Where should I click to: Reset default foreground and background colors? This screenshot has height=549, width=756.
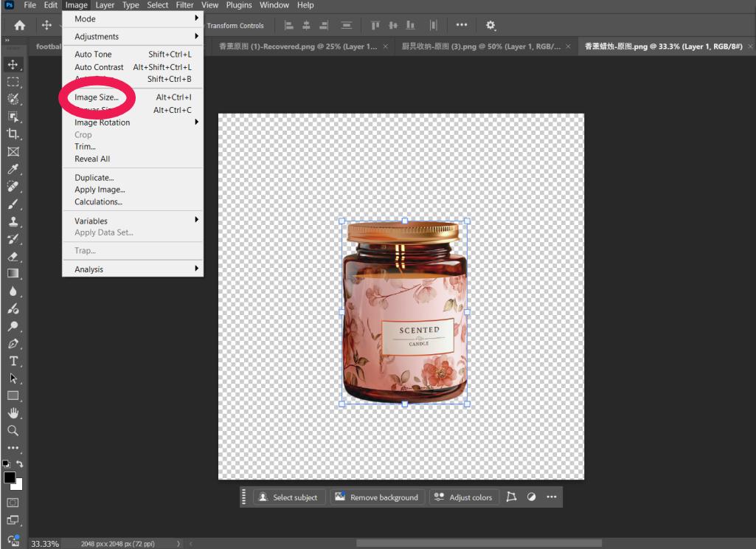click(6, 463)
